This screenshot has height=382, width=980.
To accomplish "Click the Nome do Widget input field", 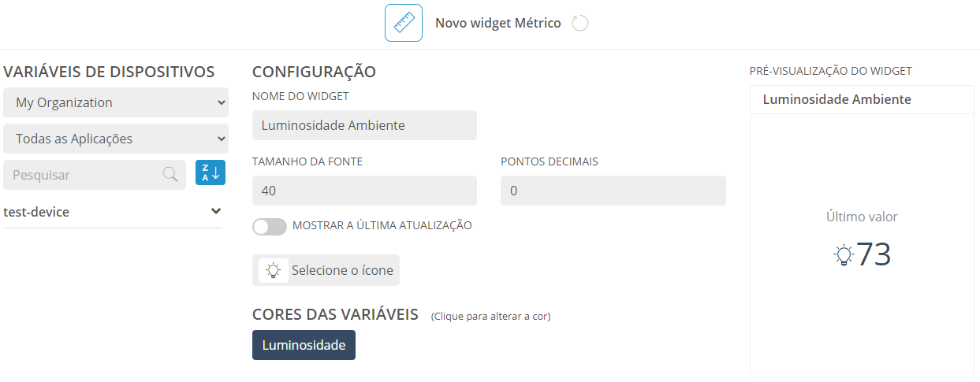I will click(x=364, y=125).
